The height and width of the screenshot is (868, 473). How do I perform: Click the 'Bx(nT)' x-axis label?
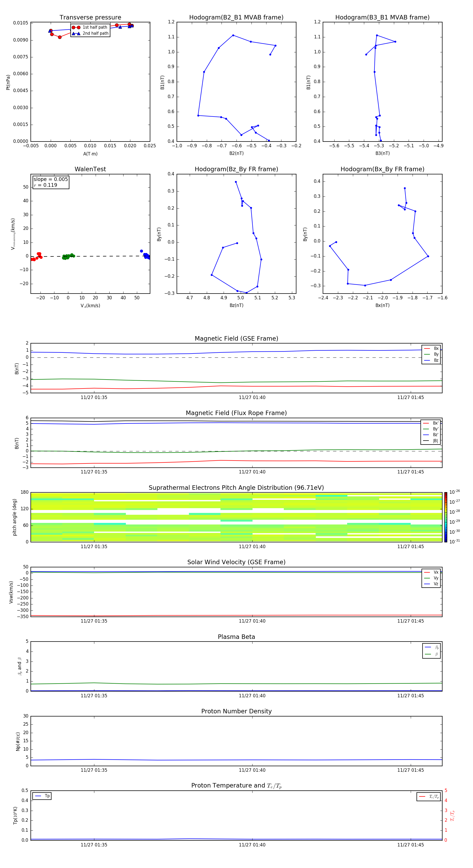(x=382, y=305)
